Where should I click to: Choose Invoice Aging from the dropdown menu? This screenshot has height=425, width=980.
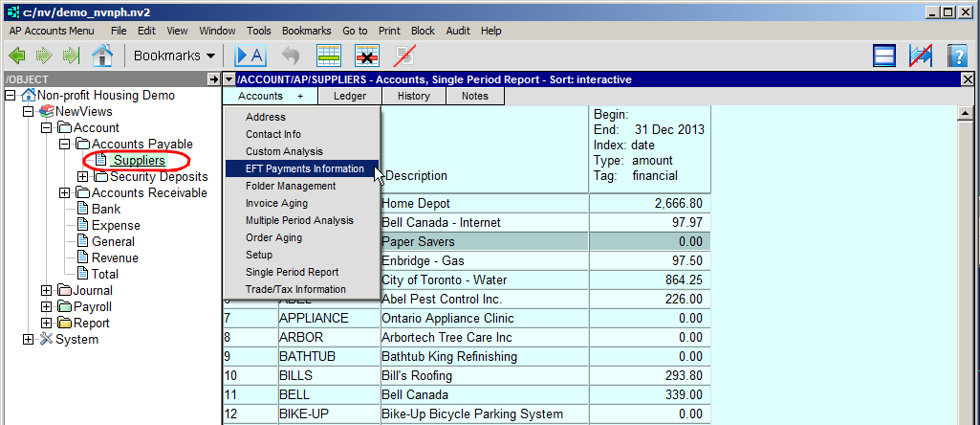(x=276, y=203)
